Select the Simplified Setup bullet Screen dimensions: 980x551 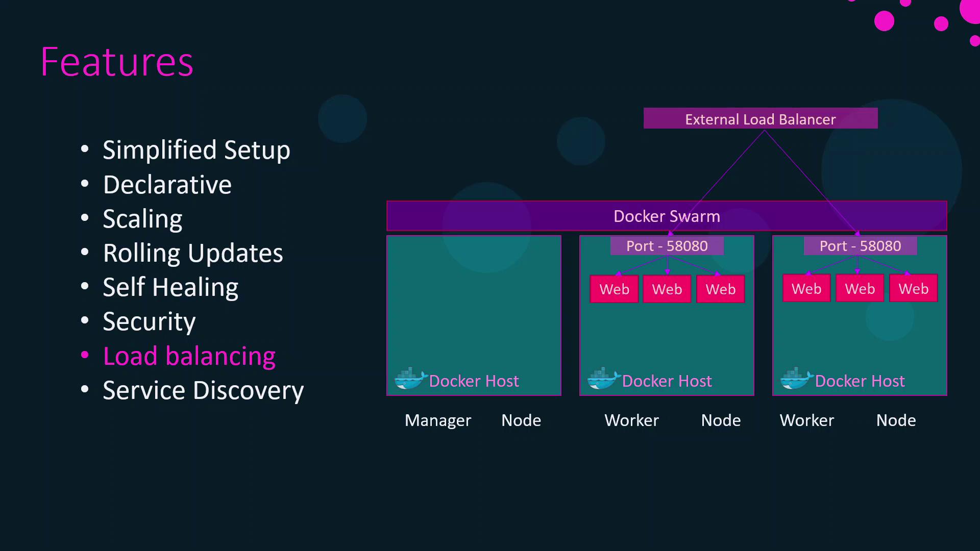click(x=197, y=150)
